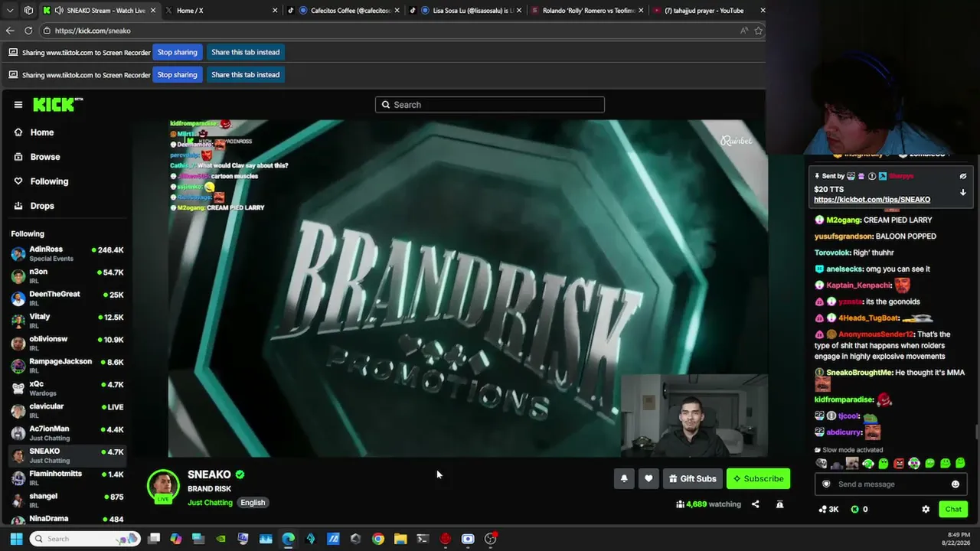Screen dimensions: 980x551
Task: Click the SNEAKO live avatar below video
Action: tap(163, 485)
